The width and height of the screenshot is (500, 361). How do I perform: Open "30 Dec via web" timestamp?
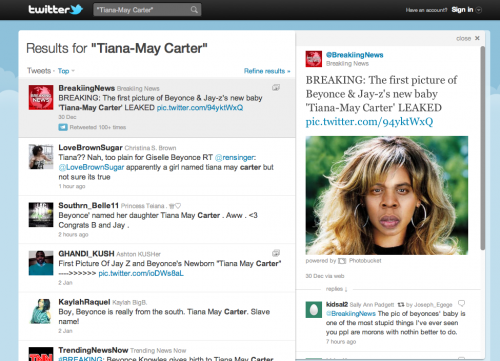coord(325,276)
